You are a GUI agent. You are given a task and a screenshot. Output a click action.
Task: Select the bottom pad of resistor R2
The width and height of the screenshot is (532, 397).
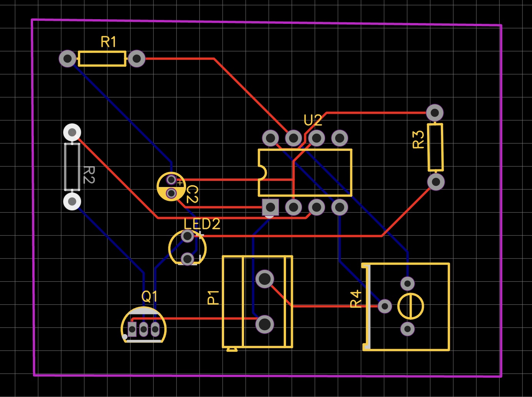(72, 201)
